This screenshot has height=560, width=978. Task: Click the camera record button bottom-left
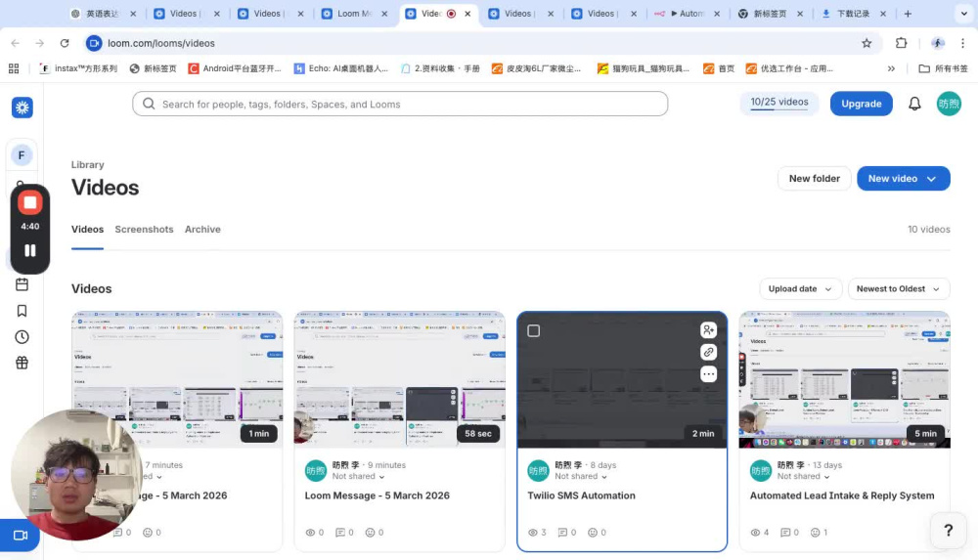(x=20, y=535)
